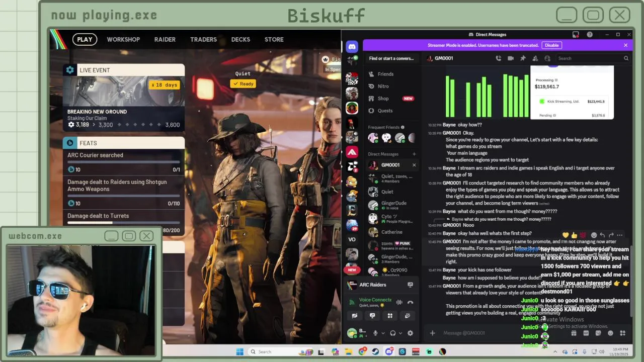
Task: Open voice noise suppression waveform icon
Action: pos(399,302)
